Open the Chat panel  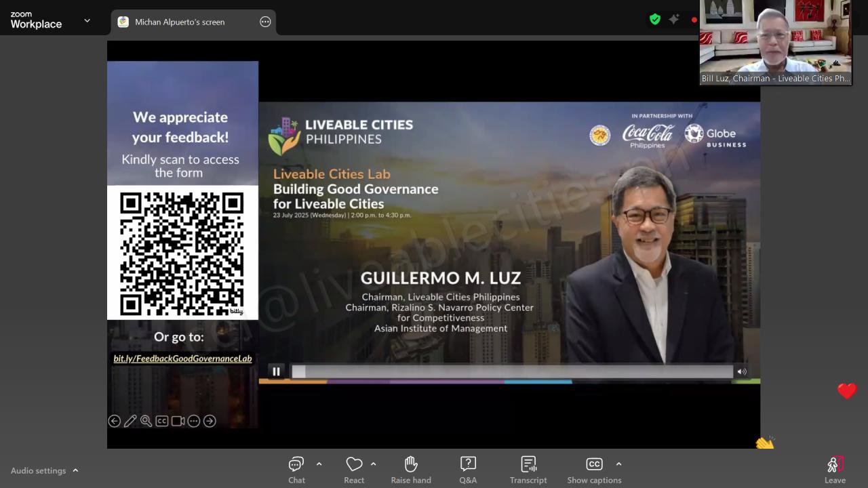point(296,470)
